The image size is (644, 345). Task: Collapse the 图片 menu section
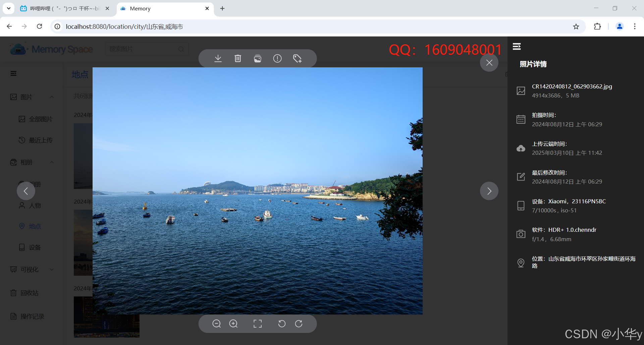[52, 97]
